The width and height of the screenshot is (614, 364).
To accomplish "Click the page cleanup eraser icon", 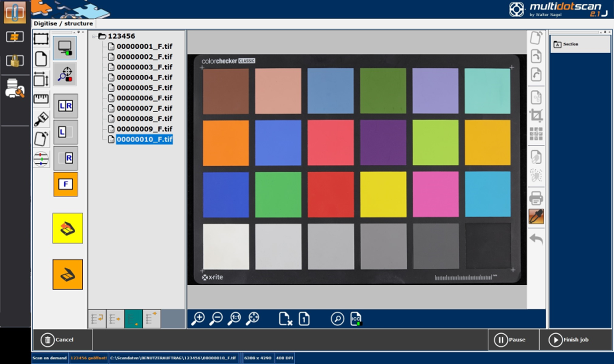I will point(536,157).
